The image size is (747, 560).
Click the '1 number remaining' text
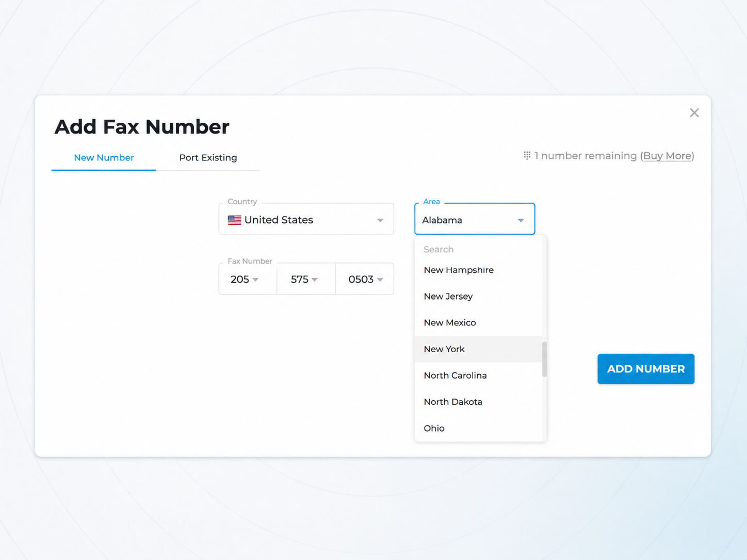[x=586, y=156]
